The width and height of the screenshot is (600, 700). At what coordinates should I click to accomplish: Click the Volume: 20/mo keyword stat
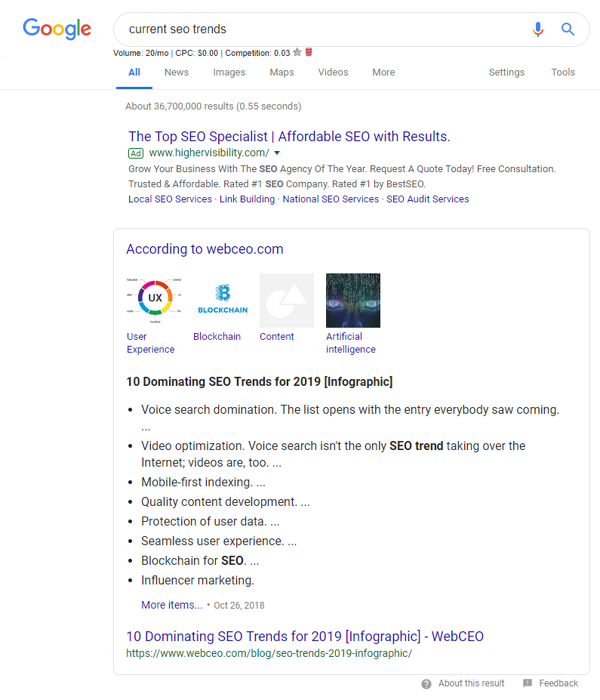click(x=140, y=53)
